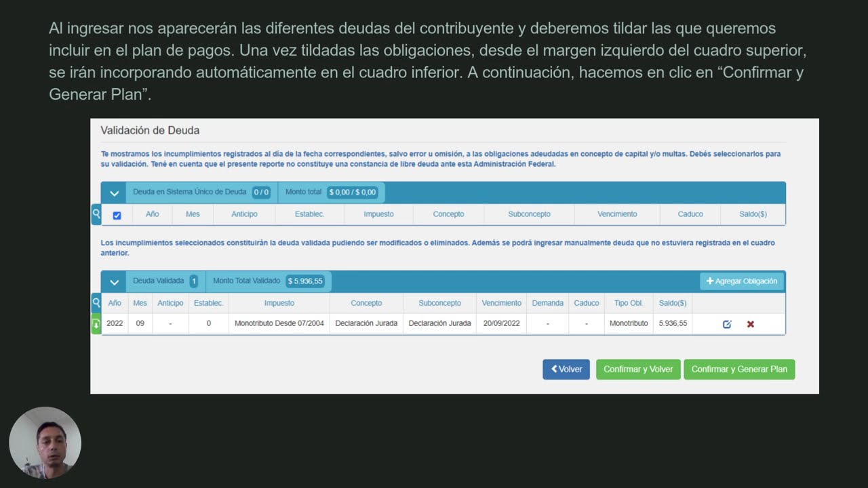Click the presenter webcam thumbnail

coord(45,443)
